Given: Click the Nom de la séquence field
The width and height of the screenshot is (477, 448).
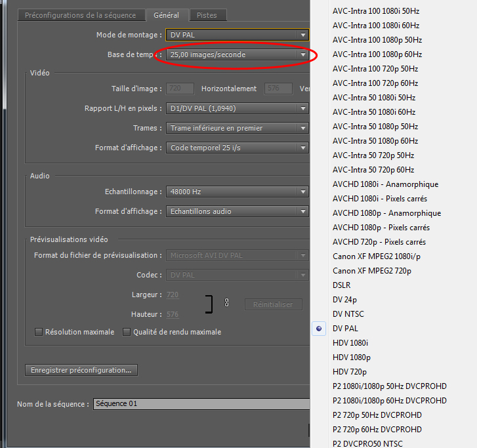Looking at the screenshot, I should pos(201,404).
